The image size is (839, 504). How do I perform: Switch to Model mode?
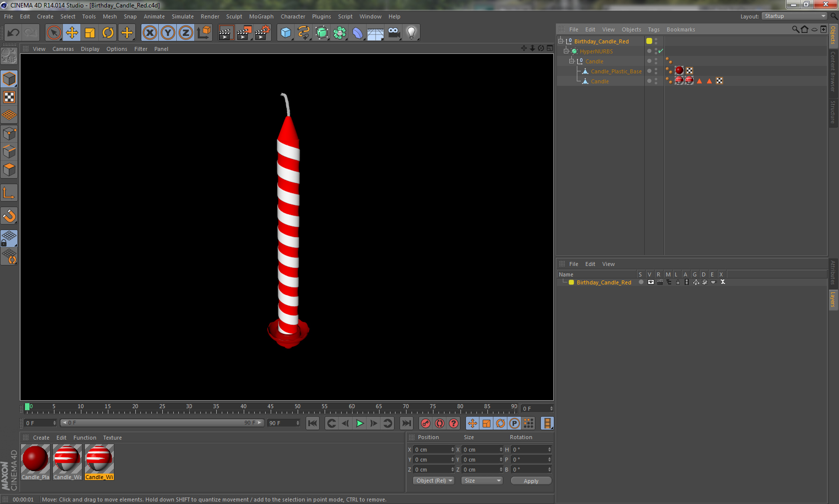click(9, 79)
